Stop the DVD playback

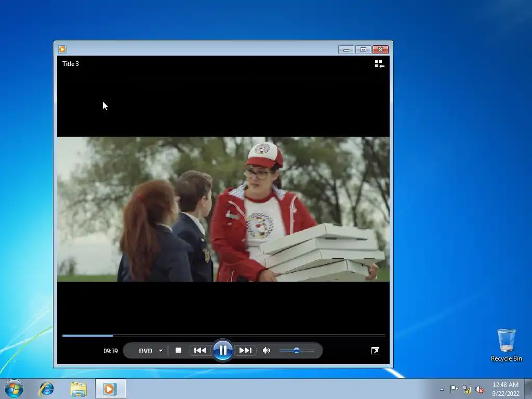pyautogui.click(x=179, y=351)
